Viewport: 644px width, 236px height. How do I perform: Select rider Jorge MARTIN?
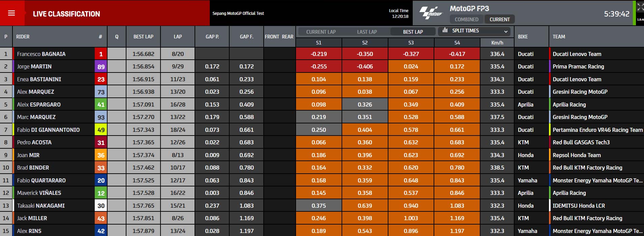point(34,66)
